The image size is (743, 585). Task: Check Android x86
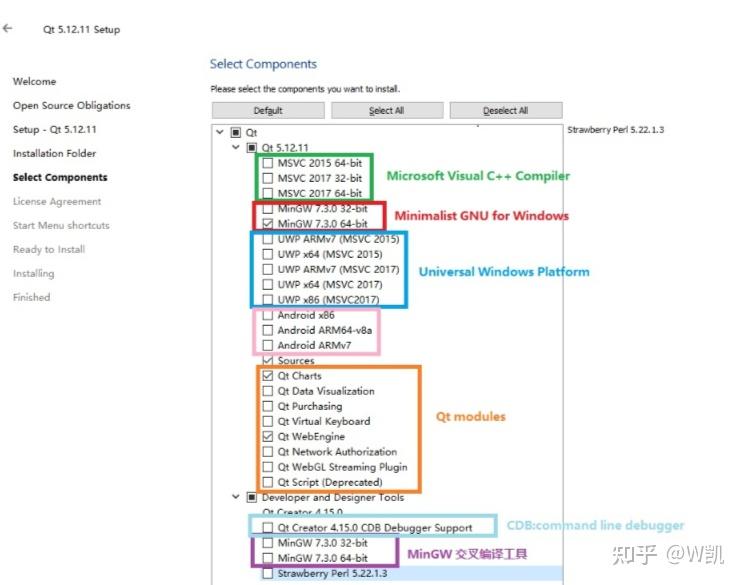(x=268, y=315)
